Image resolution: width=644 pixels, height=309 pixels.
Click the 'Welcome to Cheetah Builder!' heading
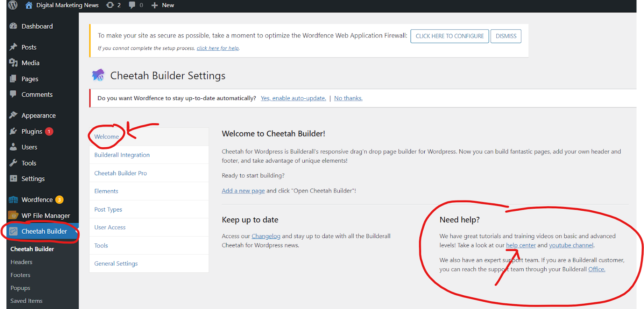273,134
